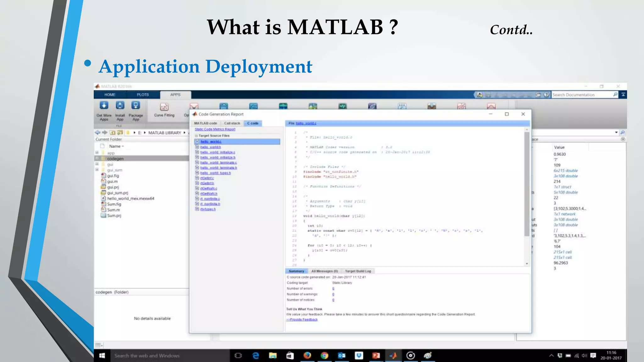
Task: Go back in the Current Folder toolbar
Action: pyautogui.click(x=97, y=133)
